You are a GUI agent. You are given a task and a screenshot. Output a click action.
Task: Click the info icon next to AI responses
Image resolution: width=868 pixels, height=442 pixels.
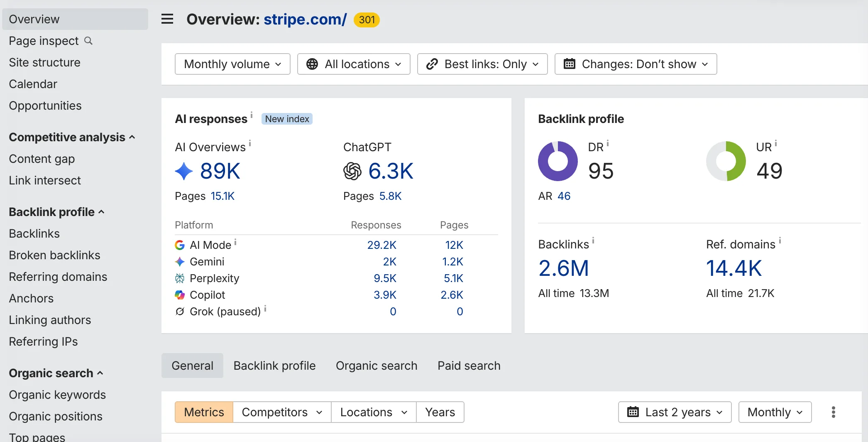pos(252,115)
